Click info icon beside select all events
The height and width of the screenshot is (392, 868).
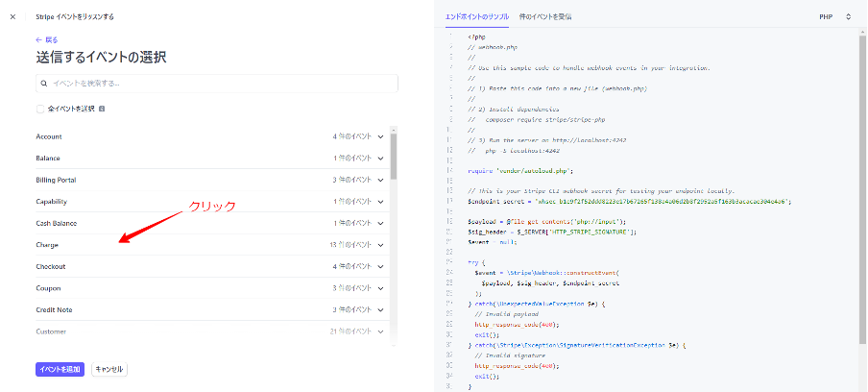(x=102, y=109)
